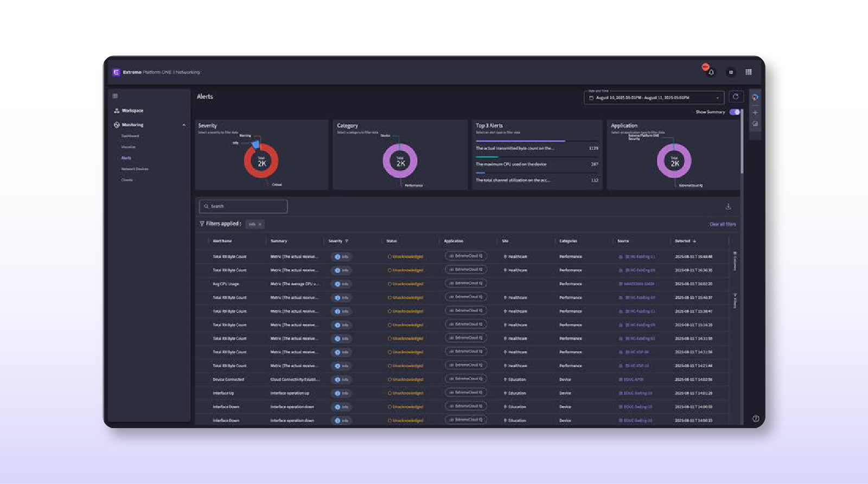Click the magnifier icon in the search box
The height and width of the screenshot is (484, 868).
[x=206, y=206]
